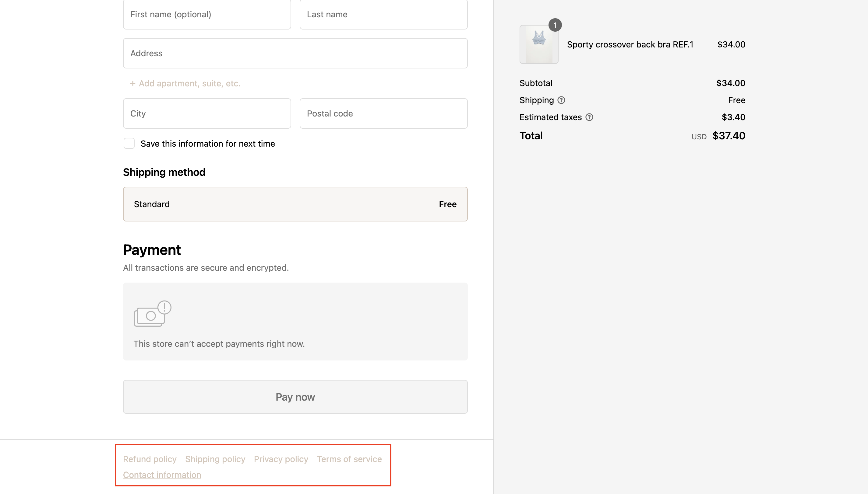Click the sports bra product thumbnail

point(538,44)
